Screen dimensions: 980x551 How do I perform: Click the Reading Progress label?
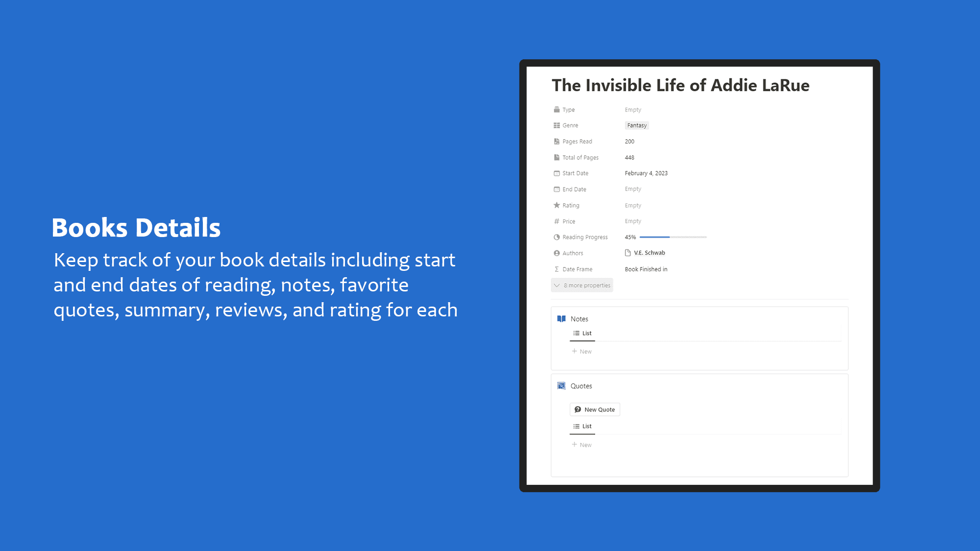coord(585,237)
